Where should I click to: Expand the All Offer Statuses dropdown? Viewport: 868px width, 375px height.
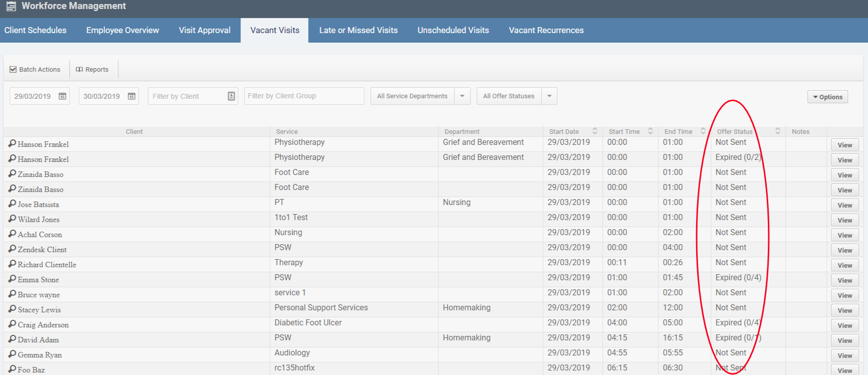click(549, 96)
